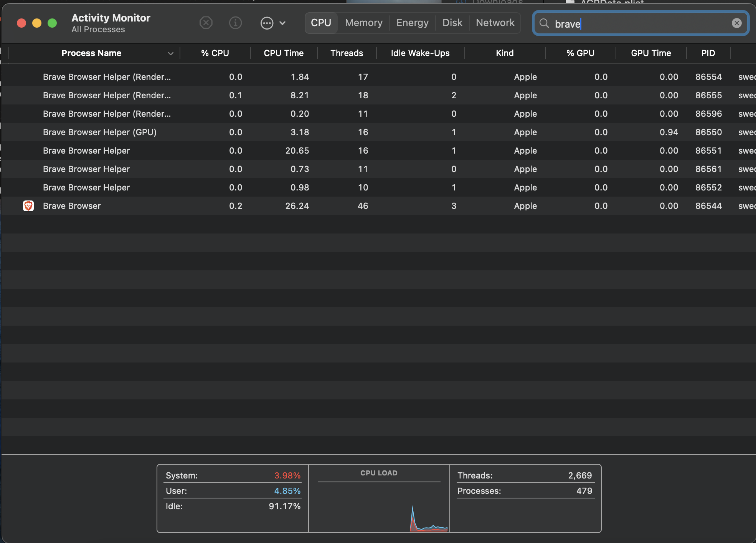Switch to the Memory tab
The height and width of the screenshot is (543, 756).
tap(363, 23)
